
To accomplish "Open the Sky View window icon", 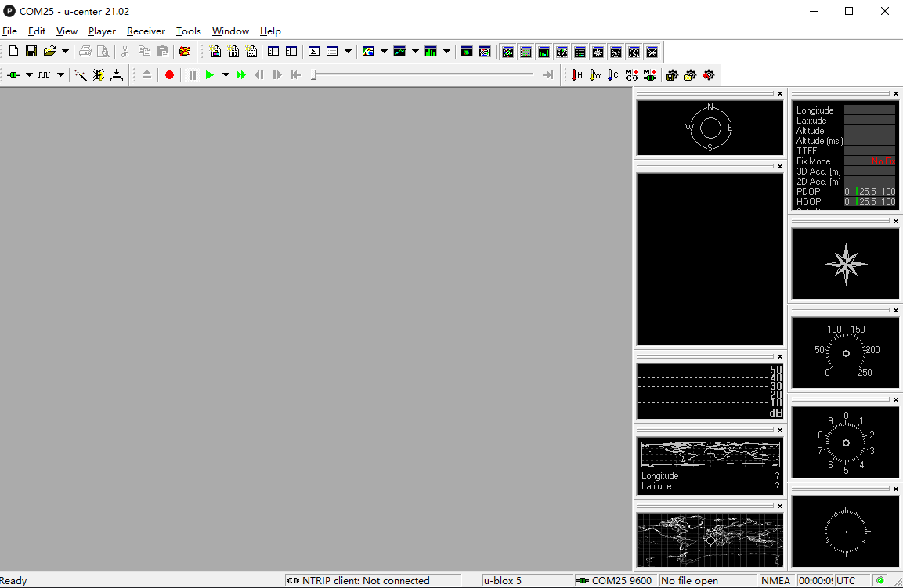I will 485,51.
